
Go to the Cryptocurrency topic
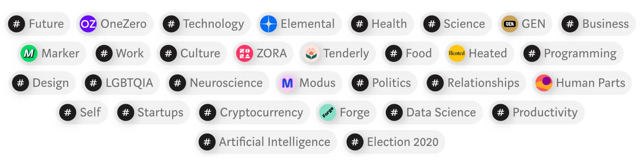tap(261, 112)
